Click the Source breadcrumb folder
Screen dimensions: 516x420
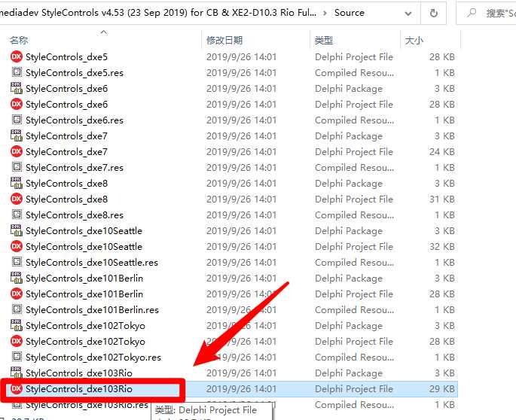pyautogui.click(x=350, y=13)
